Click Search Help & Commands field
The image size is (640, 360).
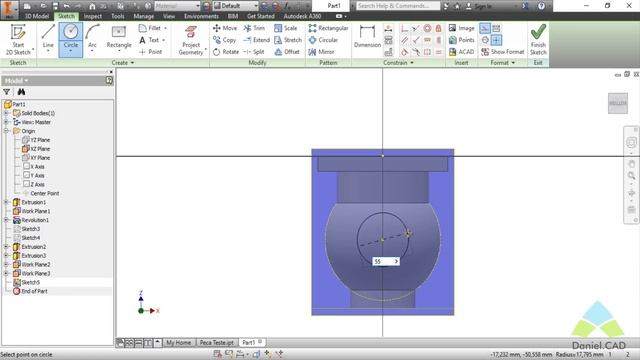coord(398,6)
